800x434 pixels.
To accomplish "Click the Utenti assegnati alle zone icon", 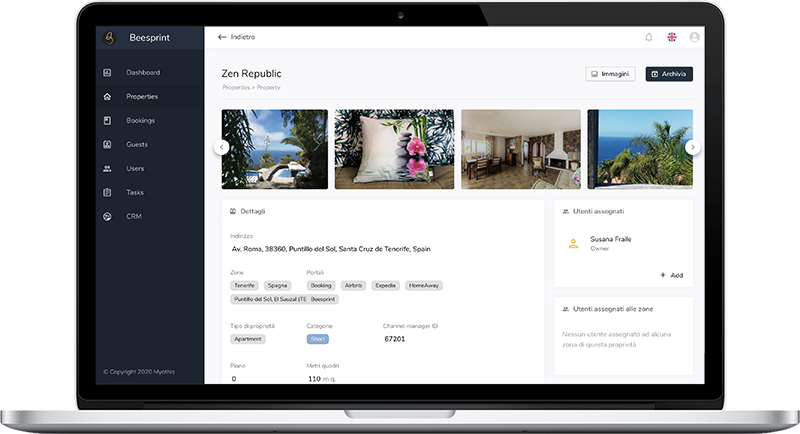I will point(565,309).
